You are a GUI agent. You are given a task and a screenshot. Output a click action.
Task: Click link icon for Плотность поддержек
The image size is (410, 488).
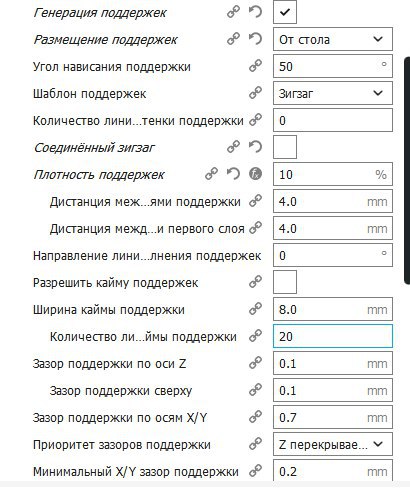tap(211, 174)
